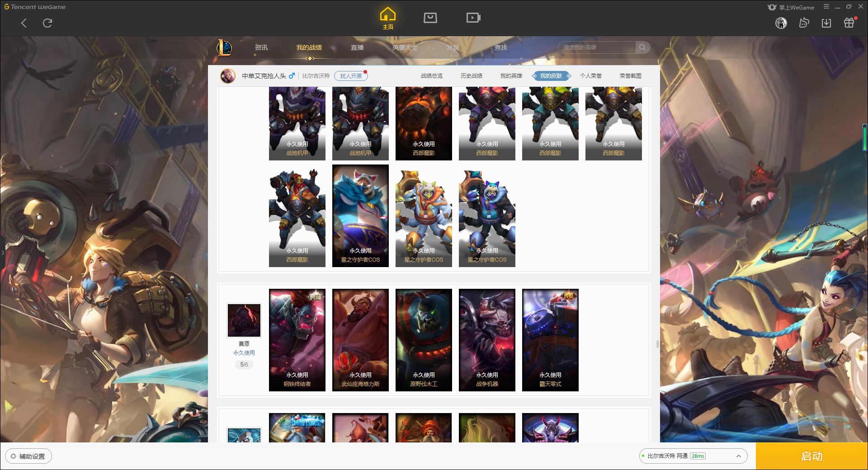Viewport: 868px width, 470px height.
Task: Open the 直播 navigation tab
Action: (x=357, y=47)
